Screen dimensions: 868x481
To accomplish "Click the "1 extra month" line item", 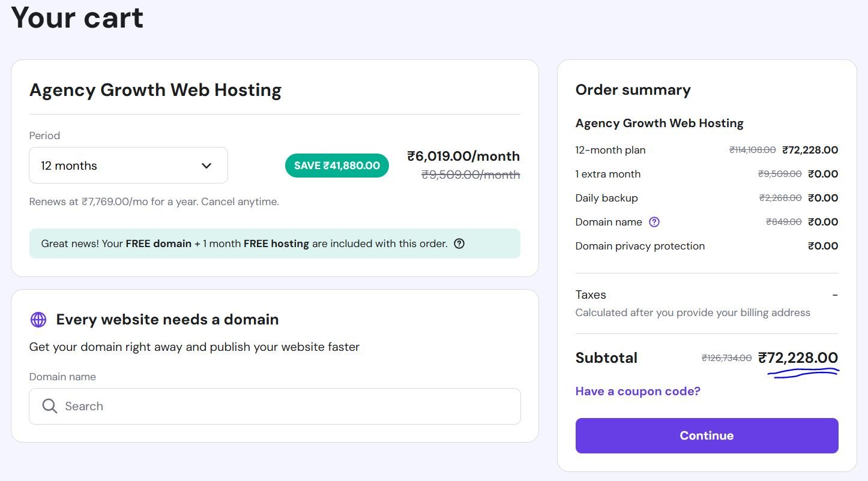I will click(607, 174).
